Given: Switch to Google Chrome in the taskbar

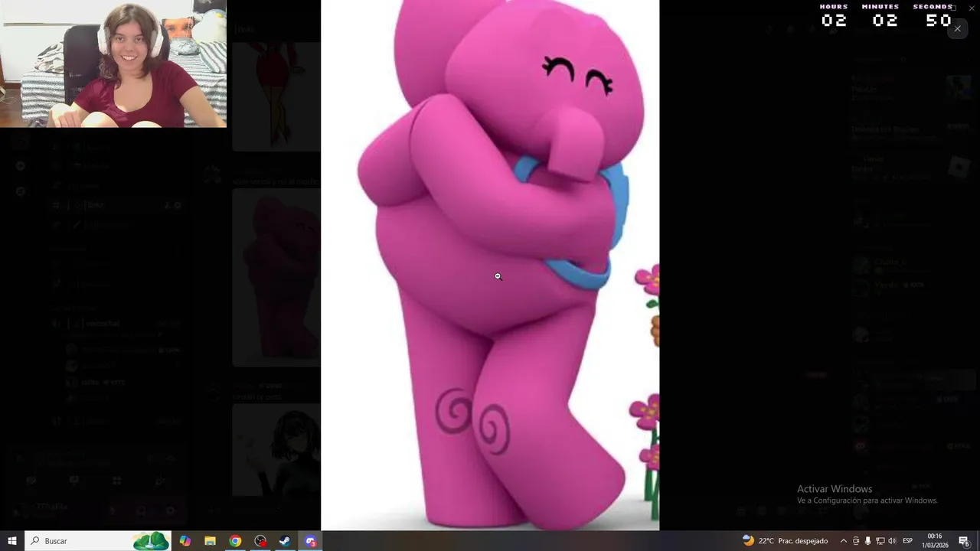Looking at the screenshot, I should point(235,541).
